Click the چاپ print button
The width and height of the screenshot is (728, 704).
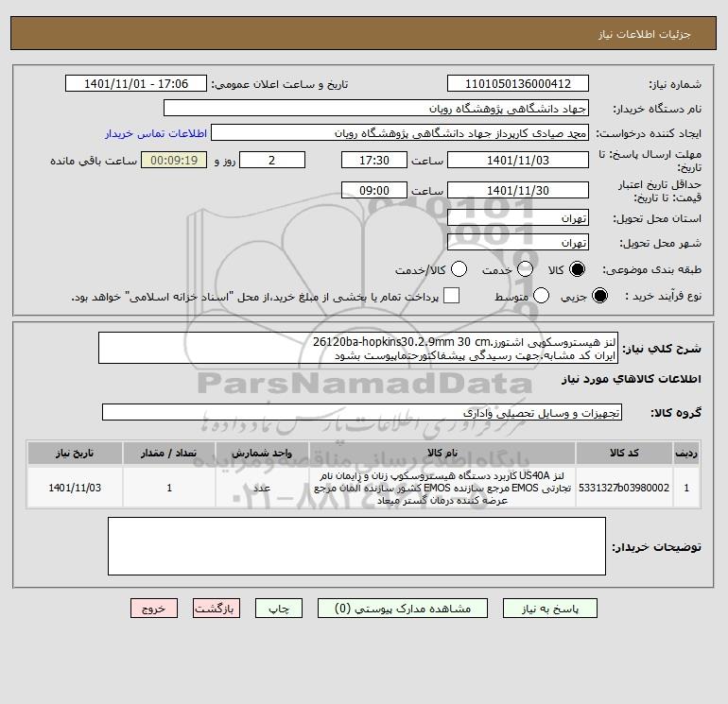point(279,609)
